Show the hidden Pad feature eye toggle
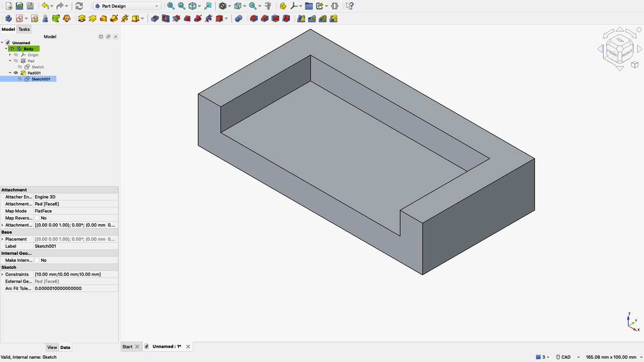The image size is (644, 362). 16,61
